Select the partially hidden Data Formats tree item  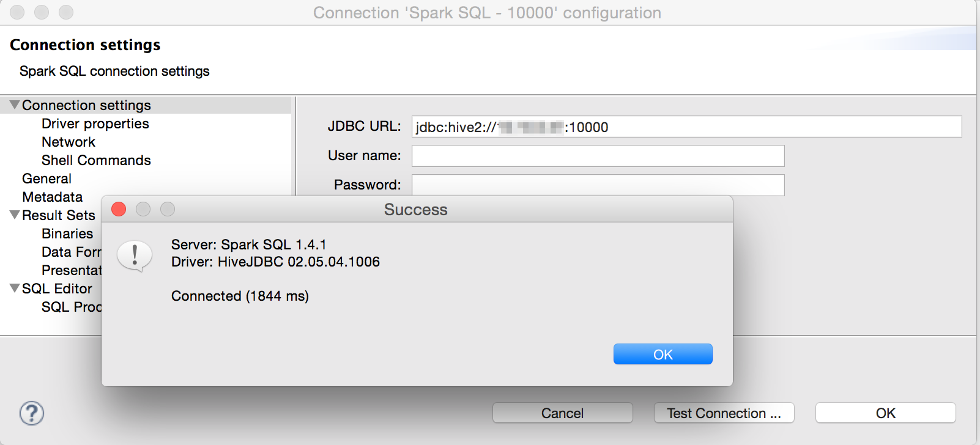coord(72,252)
